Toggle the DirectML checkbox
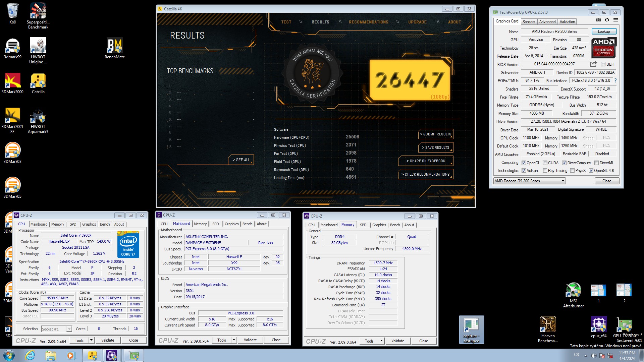Viewport: 644px width, 362px height. pos(596,163)
